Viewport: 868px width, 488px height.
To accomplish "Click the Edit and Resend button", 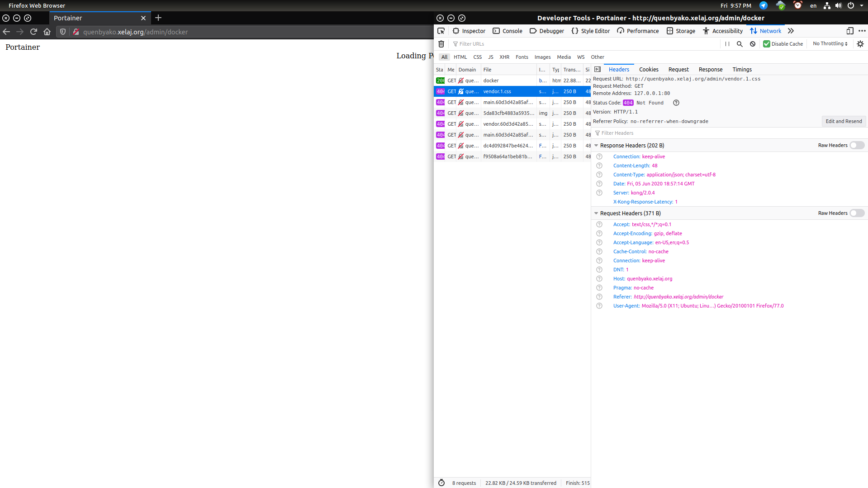I will click(843, 121).
